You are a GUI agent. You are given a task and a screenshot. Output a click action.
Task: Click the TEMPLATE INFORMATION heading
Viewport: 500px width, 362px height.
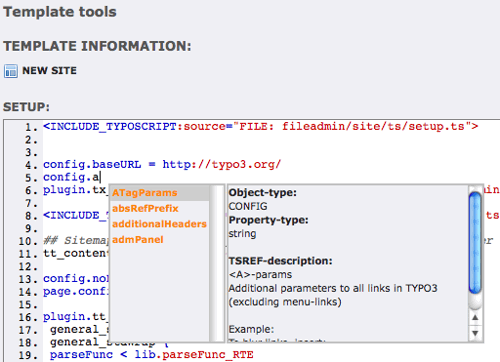[97, 46]
